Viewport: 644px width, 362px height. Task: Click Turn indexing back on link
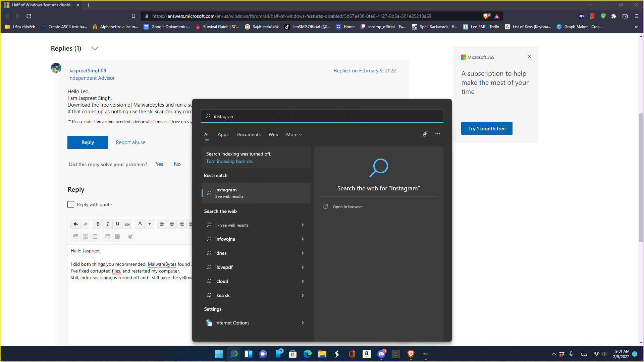230,161
